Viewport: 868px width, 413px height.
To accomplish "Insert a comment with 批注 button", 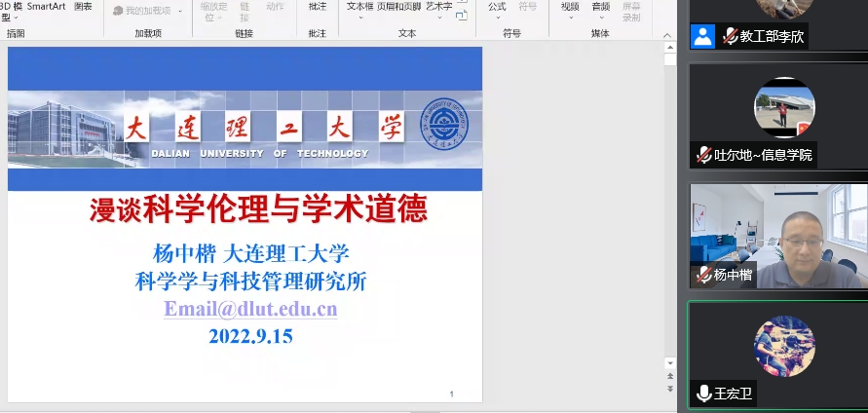I will click(x=318, y=7).
